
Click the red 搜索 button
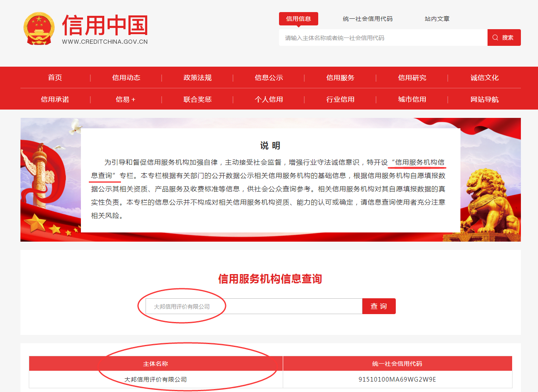click(504, 37)
